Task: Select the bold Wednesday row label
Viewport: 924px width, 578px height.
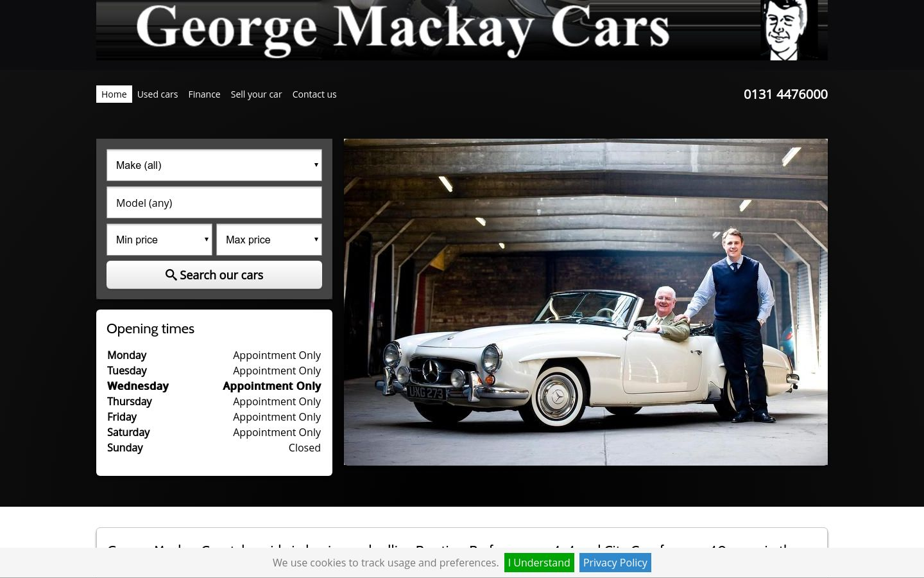Action: tap(138, 386)
